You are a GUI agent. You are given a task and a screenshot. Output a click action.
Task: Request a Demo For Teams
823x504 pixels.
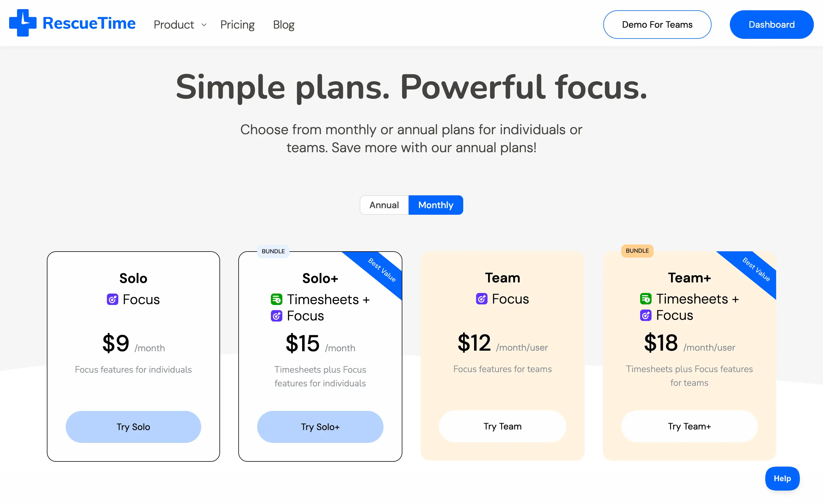pyautogui.click(x=657, y=24)
